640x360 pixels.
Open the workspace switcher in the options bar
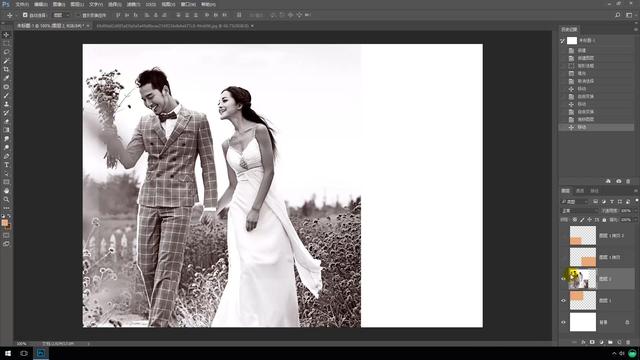pos(629,15)
